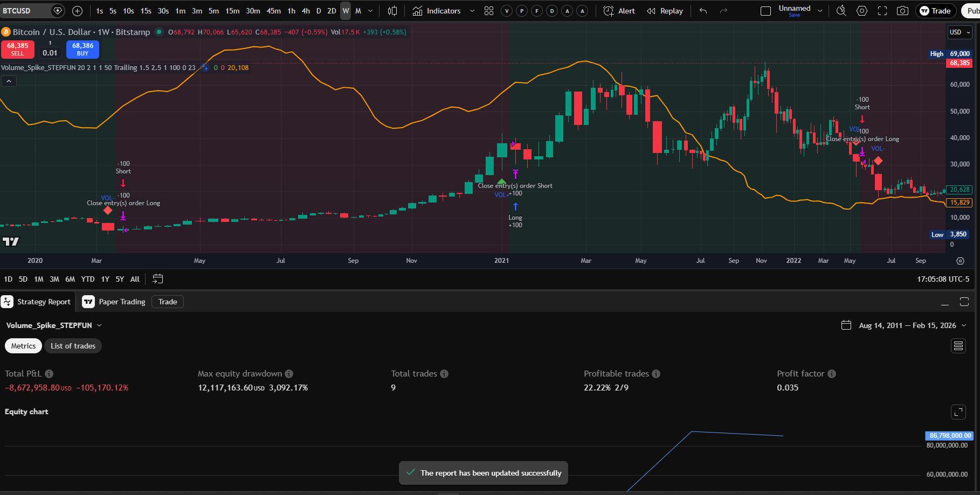Expand the timeframe dropdown next to M
This screenshot has height=495, width=980.
tap(370, 10)
